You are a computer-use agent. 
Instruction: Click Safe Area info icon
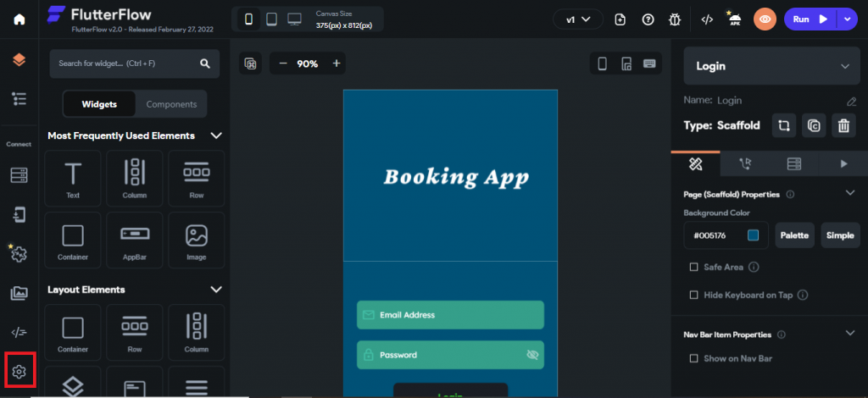pyautogui.click(x=754, y=267)
